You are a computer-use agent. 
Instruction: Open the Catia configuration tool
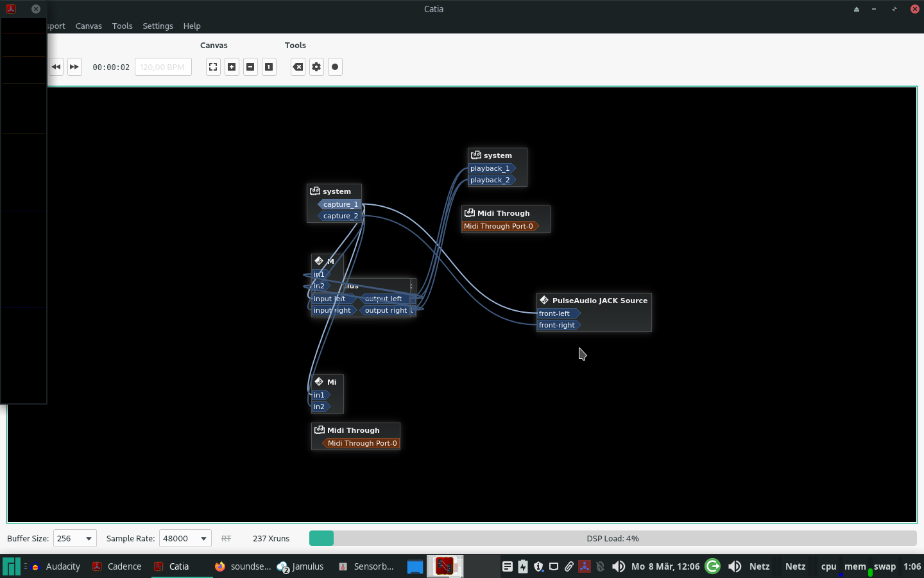tap(316, 67)
